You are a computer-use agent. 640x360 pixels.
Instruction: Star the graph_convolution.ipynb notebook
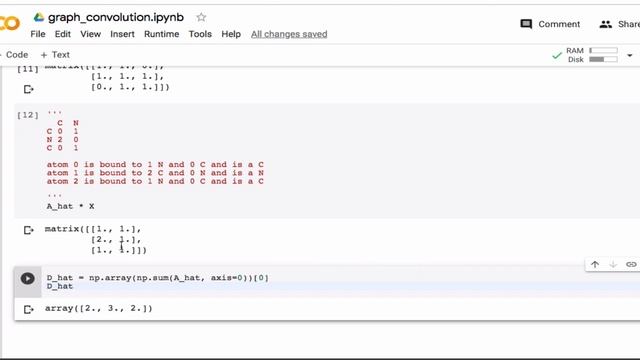point(201,17)
